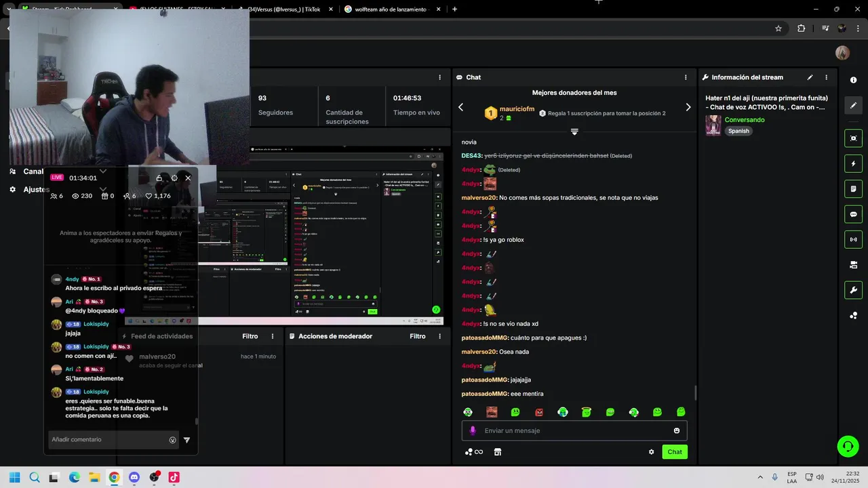868x488 pixels.
Task: Open the Ajustes sidebar item
Action: point(37,189)
